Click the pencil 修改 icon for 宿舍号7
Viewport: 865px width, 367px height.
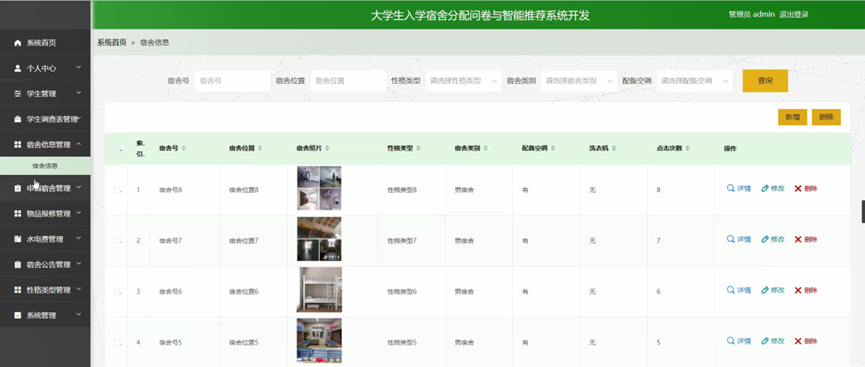(765, 239)
